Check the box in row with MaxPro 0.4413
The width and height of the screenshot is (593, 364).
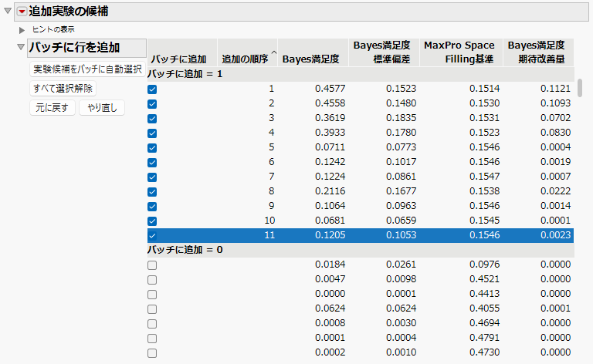(x=152, y=294)
